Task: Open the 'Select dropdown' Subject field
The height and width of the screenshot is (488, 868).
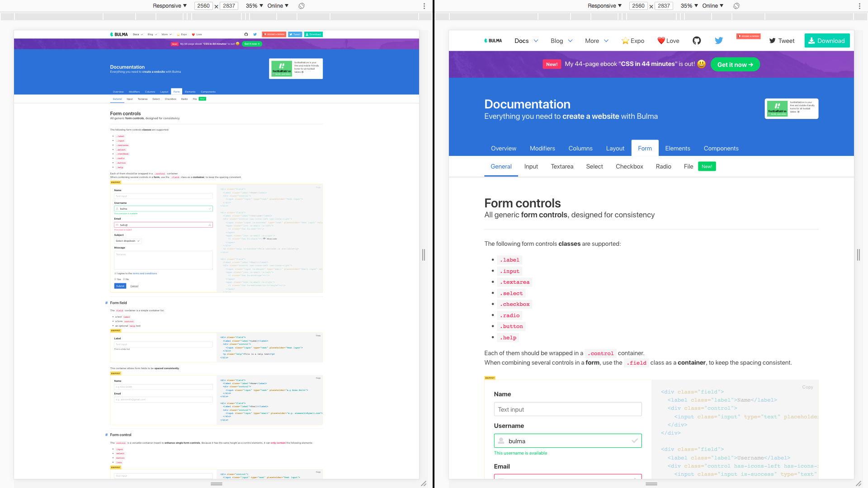Action: pyautogui.click(x=128, y=241)
